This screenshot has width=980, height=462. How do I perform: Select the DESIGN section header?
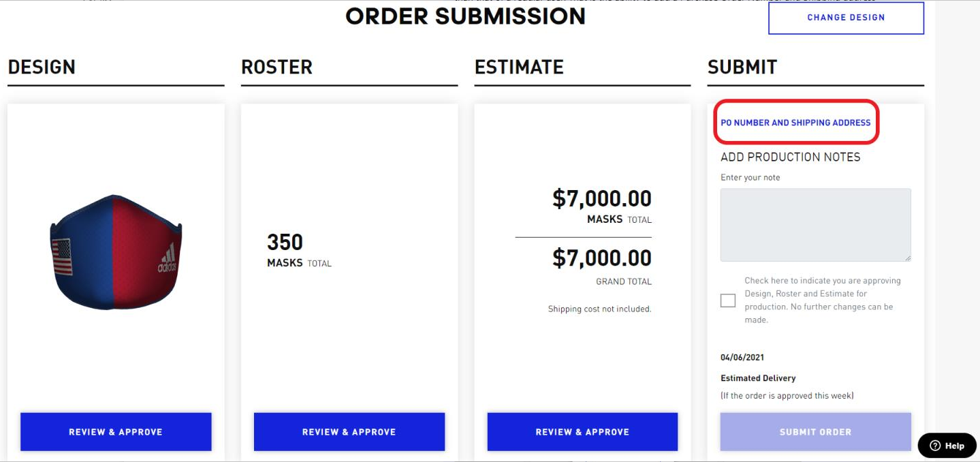(x=41, y=67)
